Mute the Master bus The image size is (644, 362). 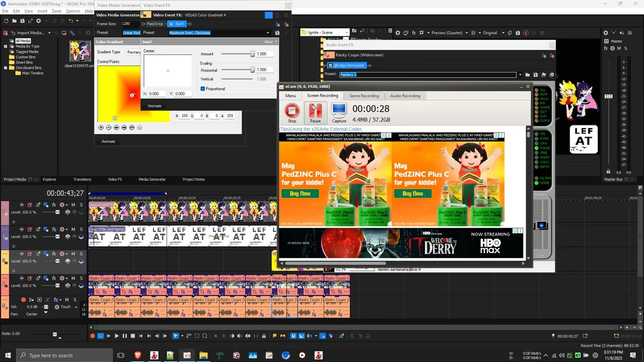point(618,48)
